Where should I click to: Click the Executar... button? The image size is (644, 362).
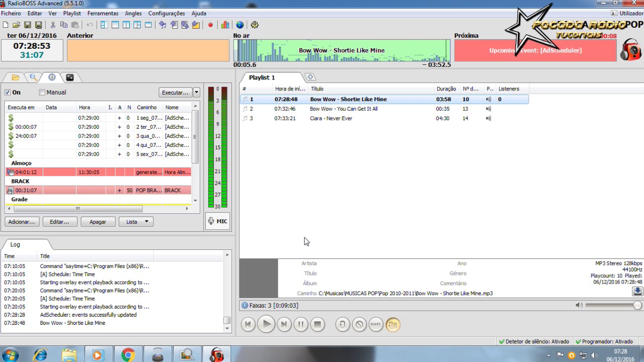[x=176, y=93]
